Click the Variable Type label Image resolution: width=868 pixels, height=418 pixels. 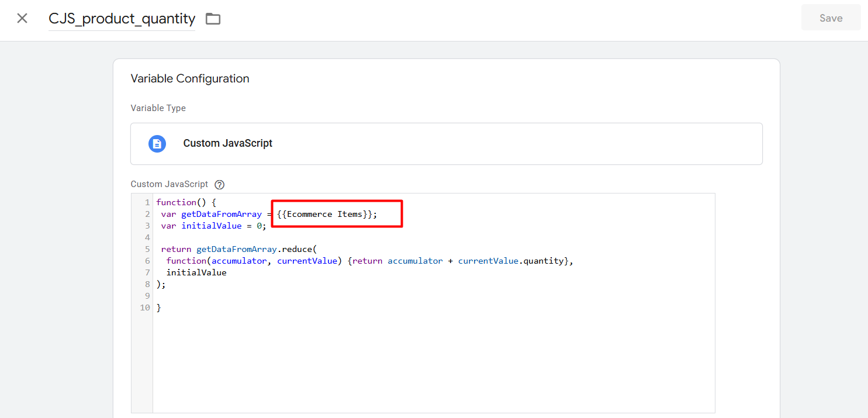point(158,108)
